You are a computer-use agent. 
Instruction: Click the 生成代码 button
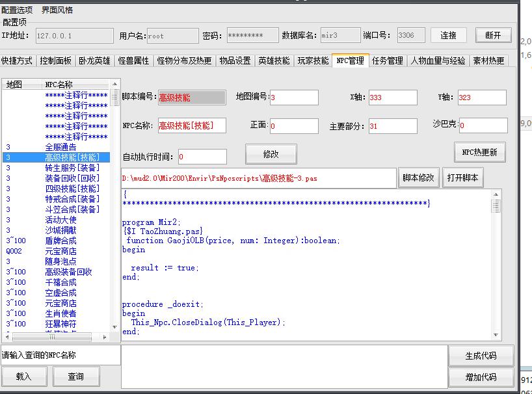(481, 356)
